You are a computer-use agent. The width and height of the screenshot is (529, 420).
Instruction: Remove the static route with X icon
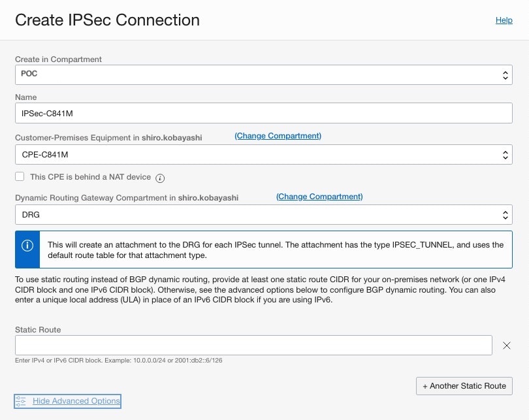point(506,346)
